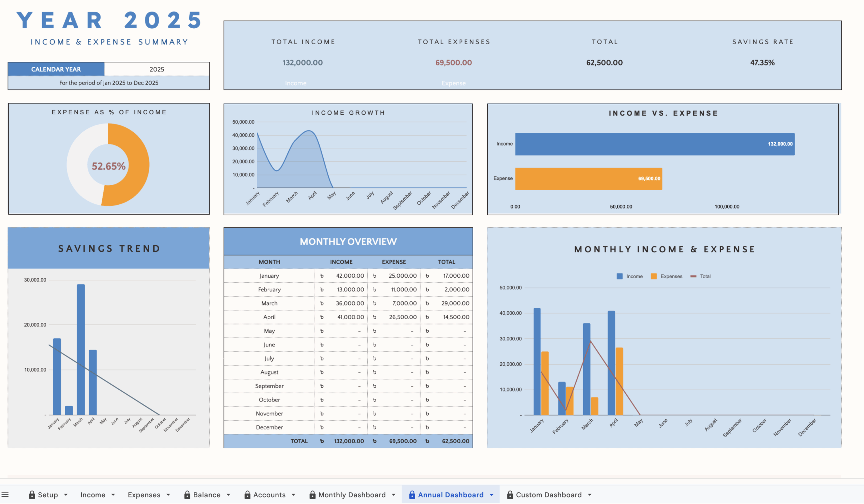864x504 pixels.
Task: Open the all-sheets hamburger menu icon
Action: pos(5,495)
